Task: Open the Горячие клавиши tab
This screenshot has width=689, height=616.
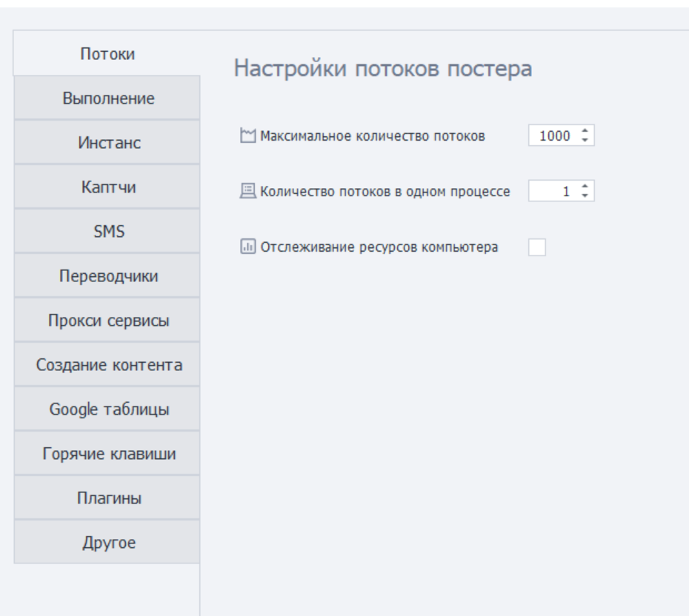Action: [107, 453]
